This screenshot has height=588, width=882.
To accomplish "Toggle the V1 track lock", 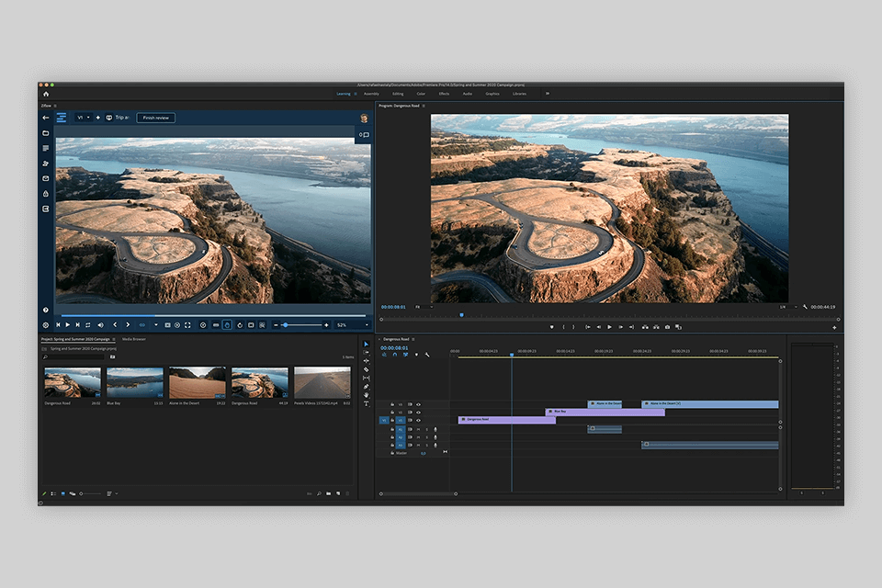I will [392, 421].
